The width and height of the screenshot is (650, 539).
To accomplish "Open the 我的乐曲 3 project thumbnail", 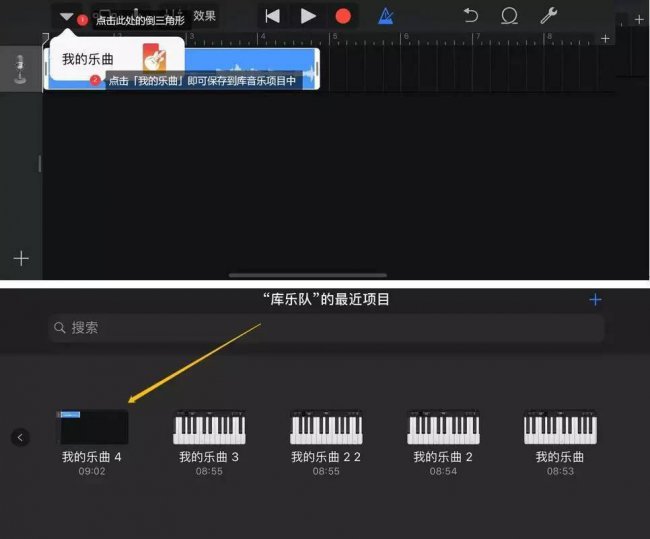I will pos(209,427).
